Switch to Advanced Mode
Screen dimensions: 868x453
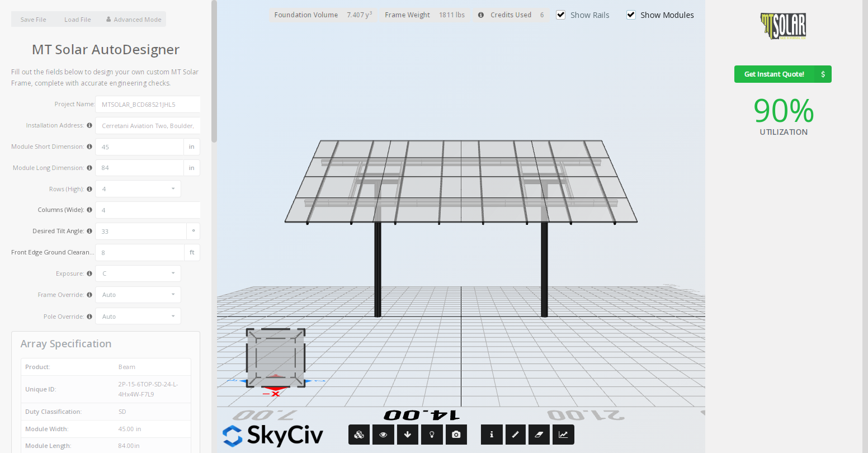pyautogui.click(x=134, y=20)
